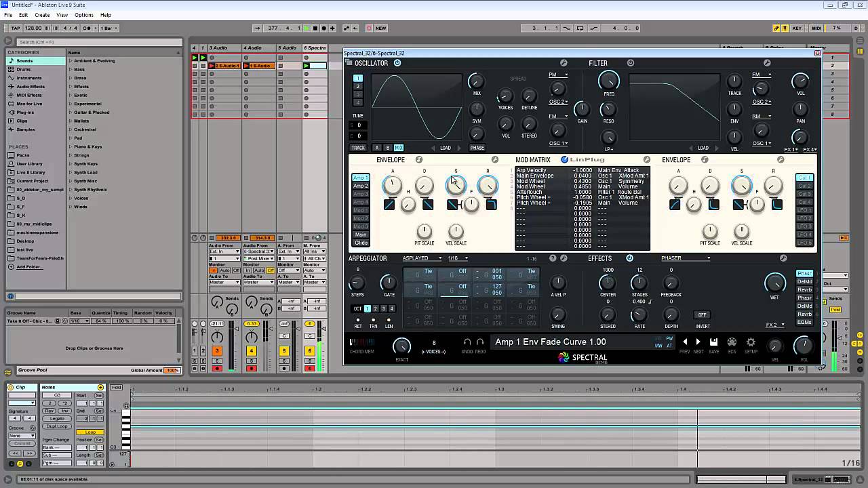Toggle the arpeggiator RET indicator
868x488 pixels.
[x=358, y=320]
